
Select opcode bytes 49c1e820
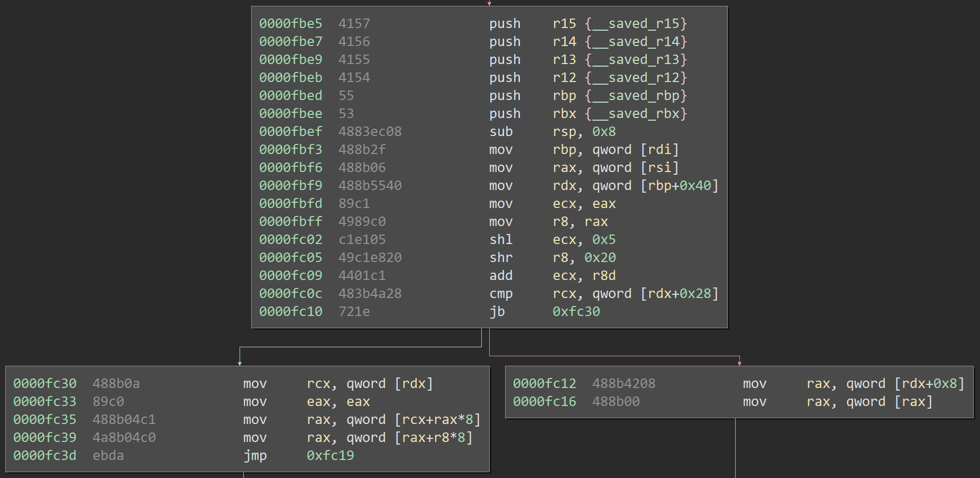point(370,258)
